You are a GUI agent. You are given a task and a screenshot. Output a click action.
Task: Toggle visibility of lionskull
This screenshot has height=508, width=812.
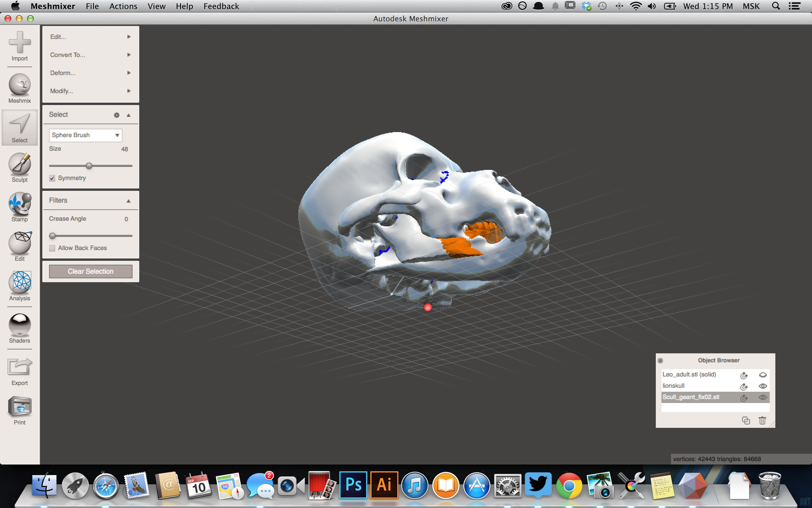tap(762, 386)
